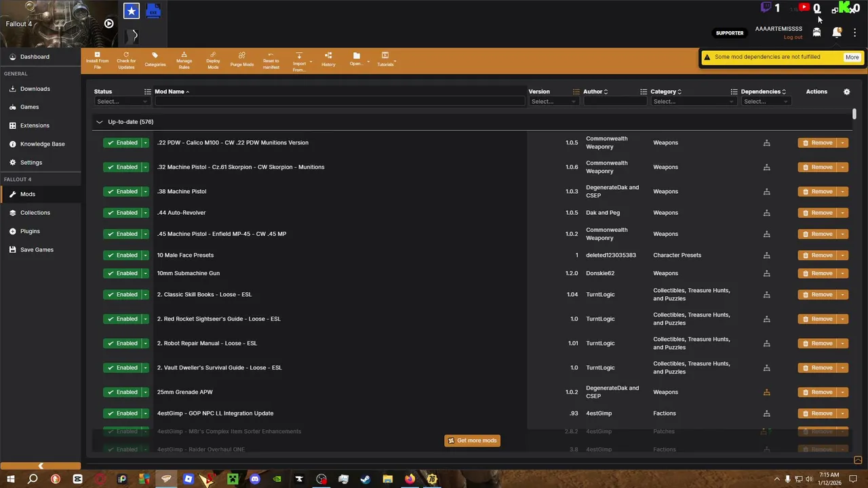Image resolution: width=868 pixels, height=488 pixels.
Task: Toggle Enabled for .22 PDW Calico M100
Action: (121, 143)
